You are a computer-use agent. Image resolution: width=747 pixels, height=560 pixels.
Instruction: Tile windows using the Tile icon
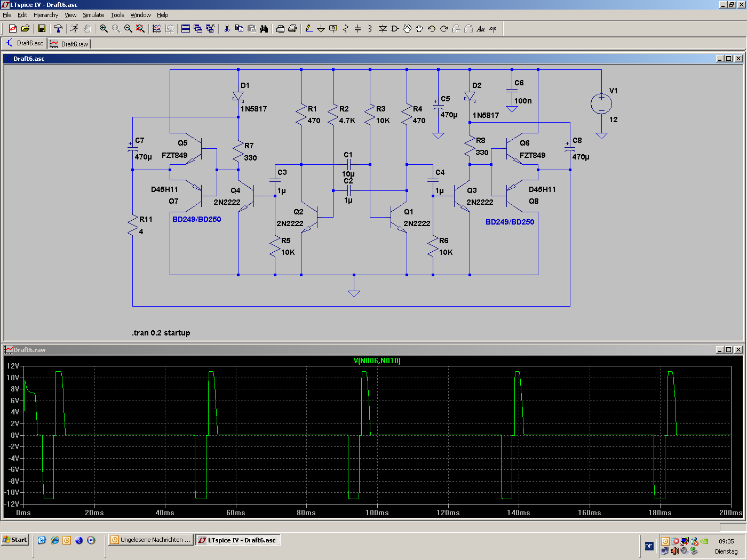[186, 29]
